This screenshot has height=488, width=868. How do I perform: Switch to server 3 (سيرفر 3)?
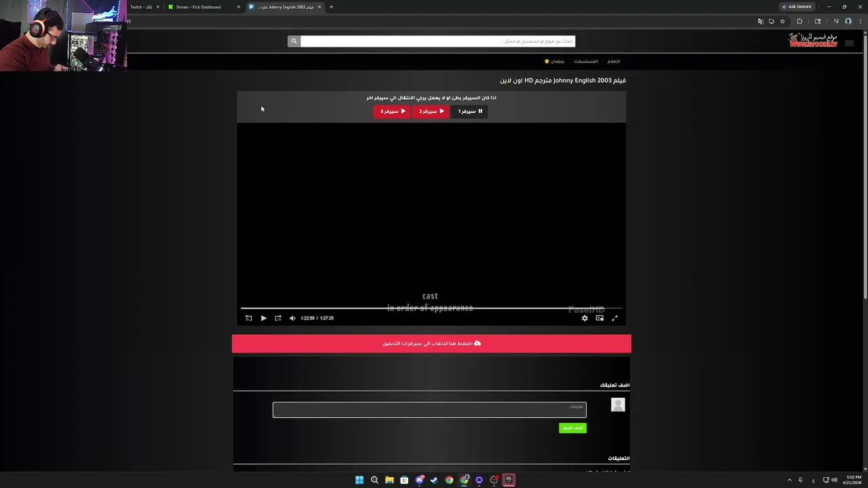point(392,111)
